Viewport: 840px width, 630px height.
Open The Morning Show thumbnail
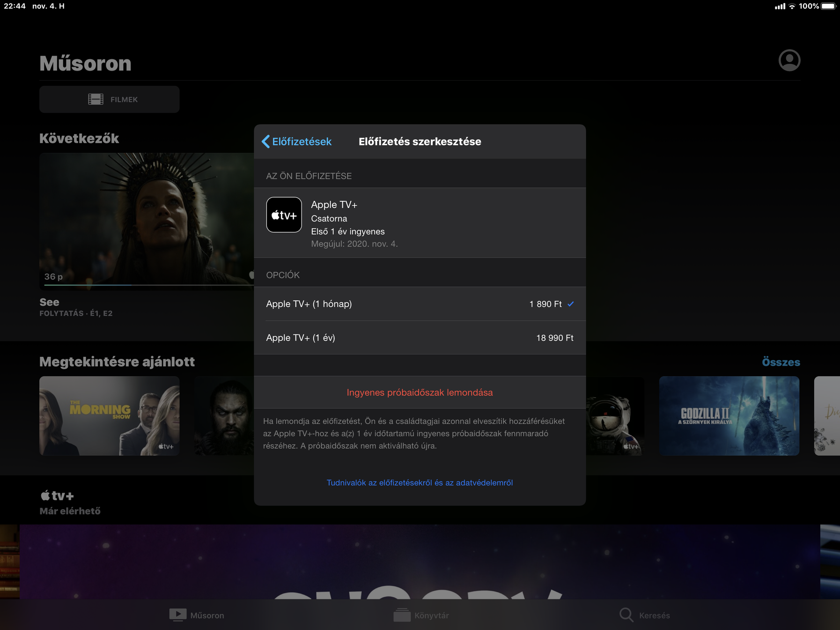pyautogui.click(x=109, y=416)
